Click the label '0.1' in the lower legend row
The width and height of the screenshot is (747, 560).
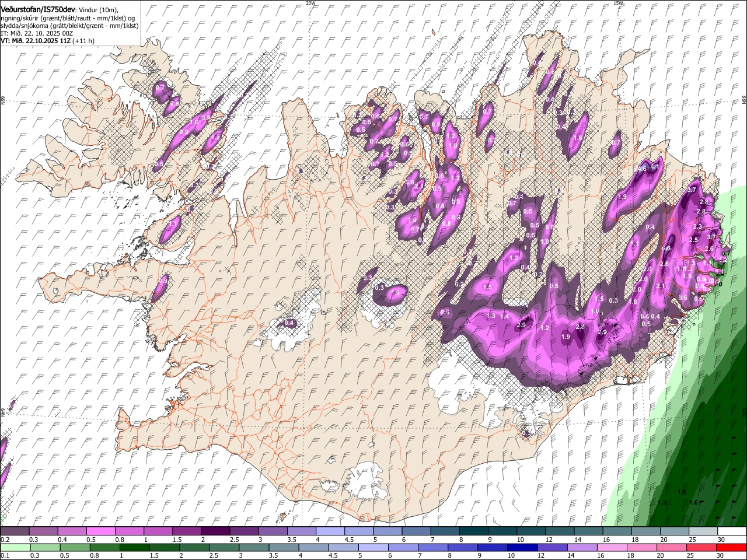(x=5, y=556)
